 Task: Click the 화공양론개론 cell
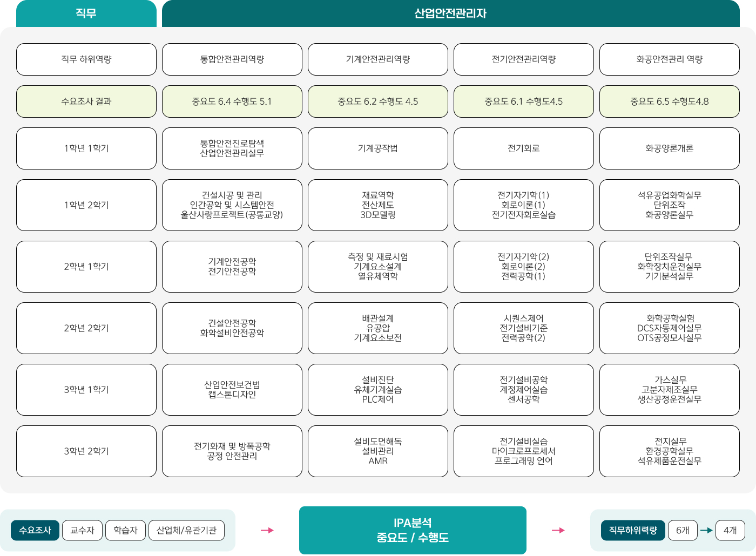(670, 148)
